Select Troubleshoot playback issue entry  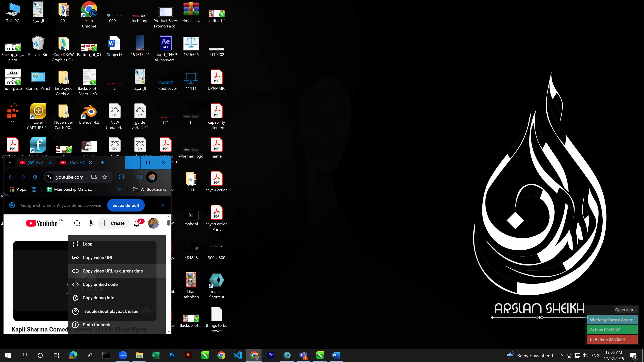coord(117,311)
